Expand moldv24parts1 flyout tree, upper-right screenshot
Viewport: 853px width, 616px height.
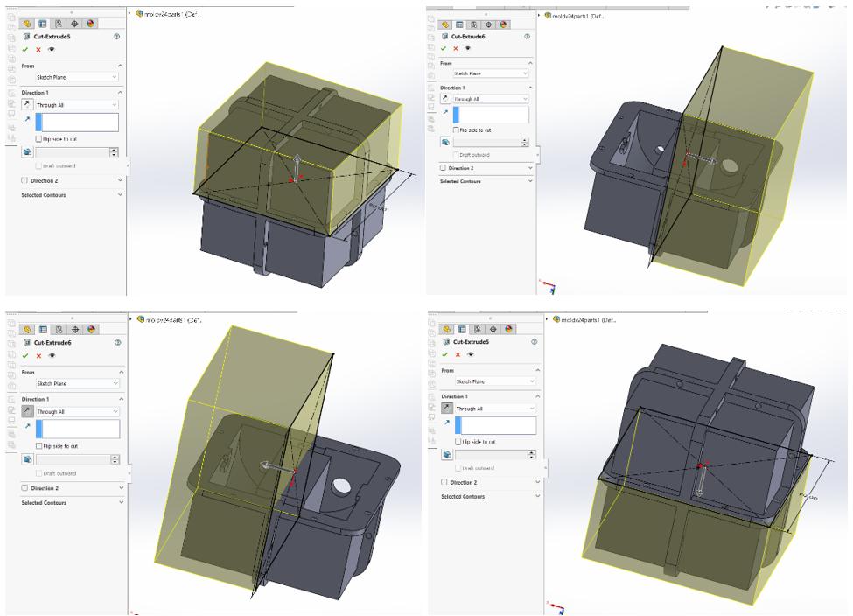[x=540, y=16]
